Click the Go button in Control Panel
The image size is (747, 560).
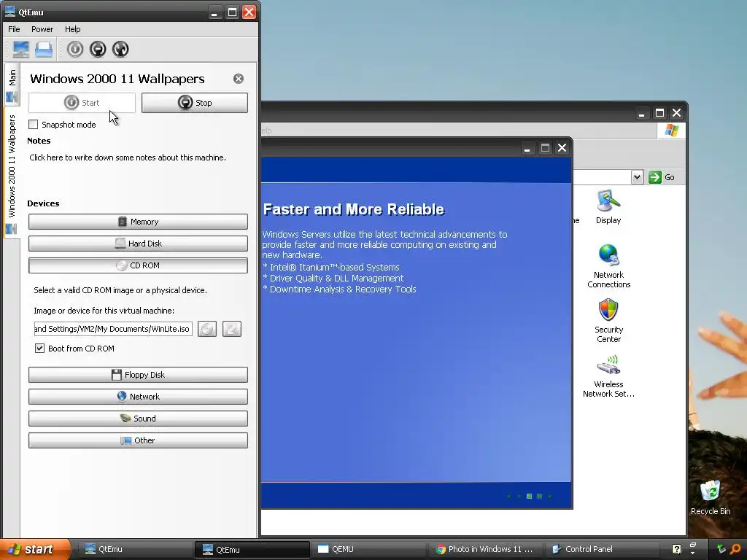[662, 177]
